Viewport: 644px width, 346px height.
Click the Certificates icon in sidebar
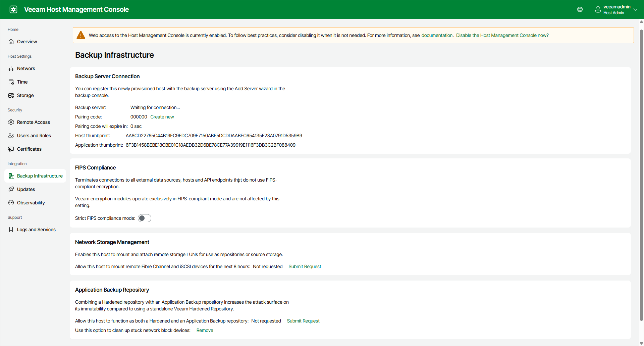click(x=11, y=149)
